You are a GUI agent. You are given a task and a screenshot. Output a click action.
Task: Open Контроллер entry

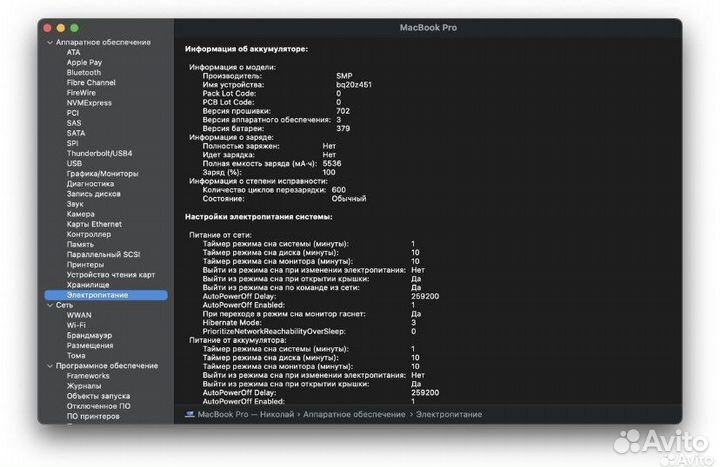89,234
